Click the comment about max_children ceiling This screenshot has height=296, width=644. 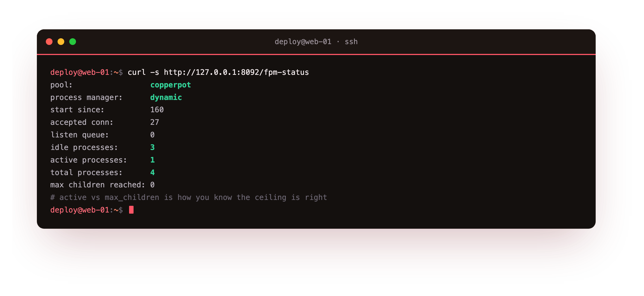pyautogui.click(x=189, y=197)
